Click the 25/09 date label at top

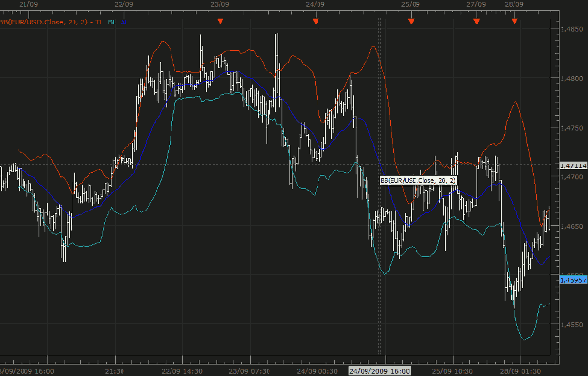click(x=411, y=5)
